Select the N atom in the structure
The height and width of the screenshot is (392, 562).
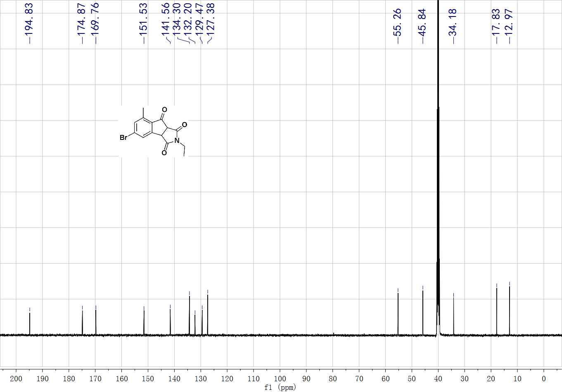click(x=176, y=141)
